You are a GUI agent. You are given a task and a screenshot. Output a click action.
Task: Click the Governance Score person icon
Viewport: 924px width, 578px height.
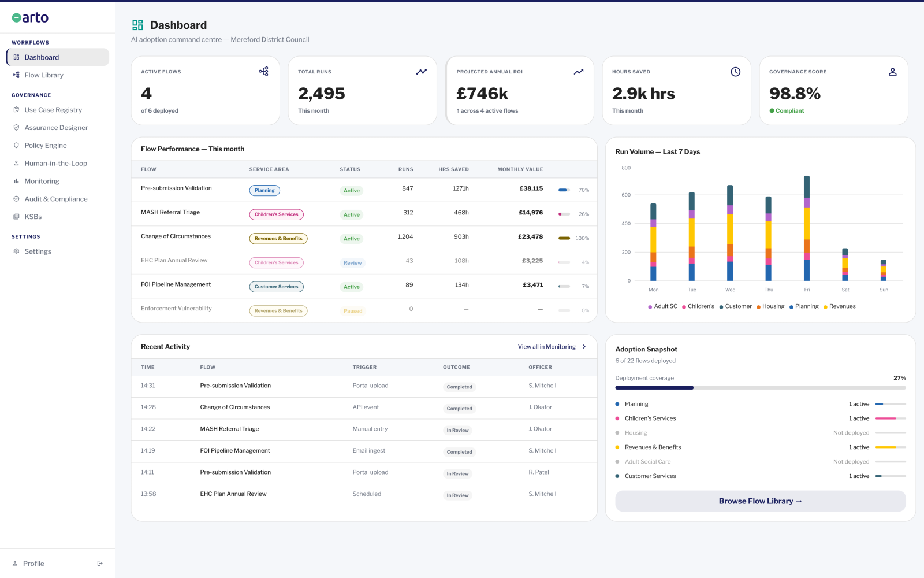coord(893,72)
